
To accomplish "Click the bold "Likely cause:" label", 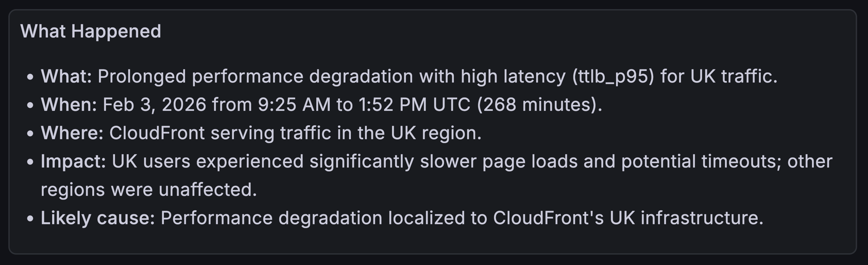I will coord(98,218).
